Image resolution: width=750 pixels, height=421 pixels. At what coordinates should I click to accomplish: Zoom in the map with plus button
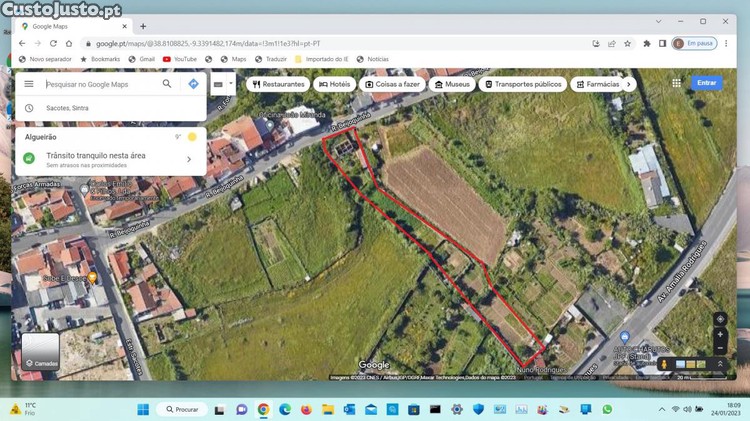pos(719,335)
